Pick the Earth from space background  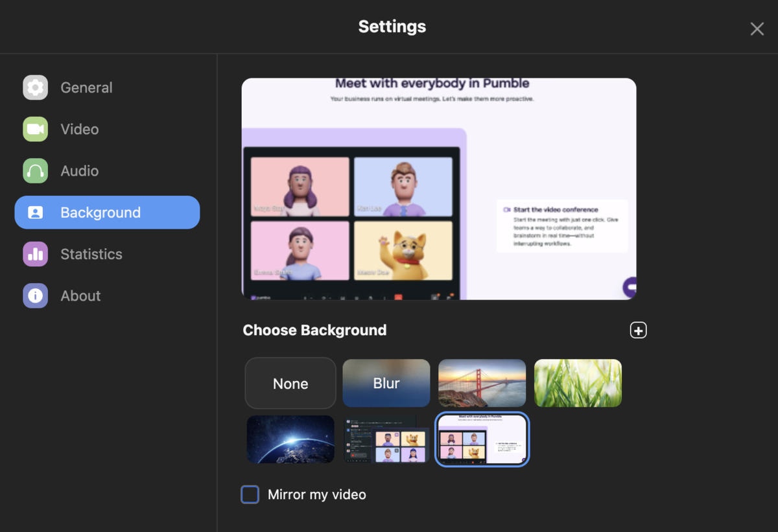point(290,439)
